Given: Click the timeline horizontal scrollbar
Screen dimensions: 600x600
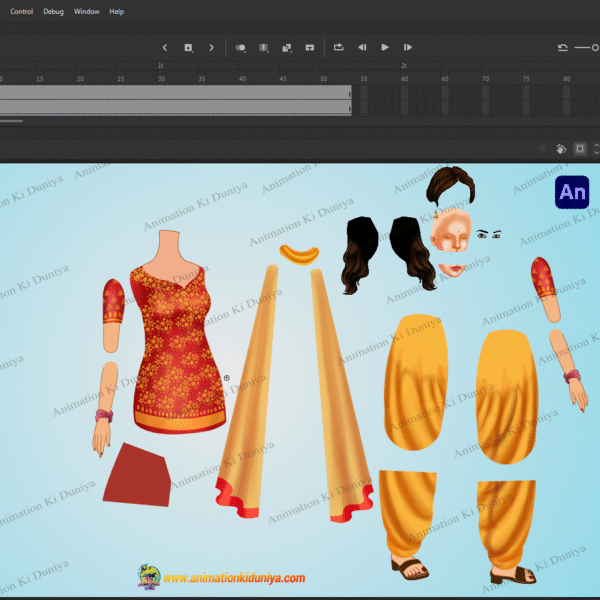Looking at the screenshot, I should [11, 121].
